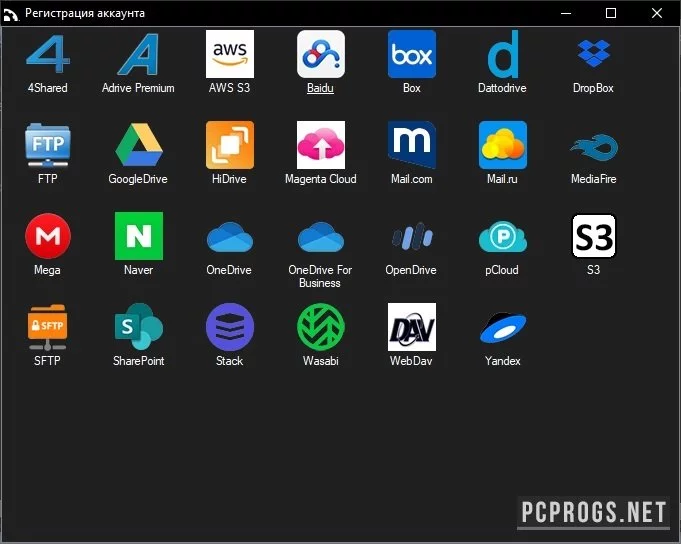Pick the OneDrive icon

point(230,237)
